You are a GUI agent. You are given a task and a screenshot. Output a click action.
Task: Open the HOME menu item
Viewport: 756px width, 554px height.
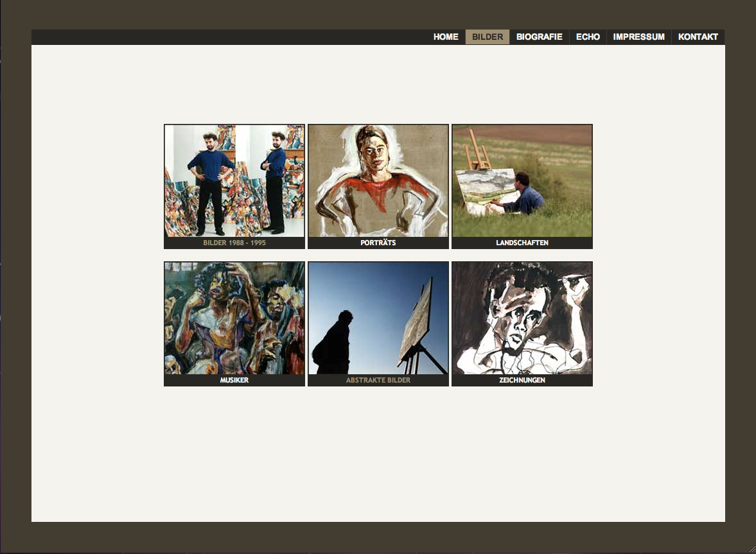pyautogui.click(x=446, y=37)
